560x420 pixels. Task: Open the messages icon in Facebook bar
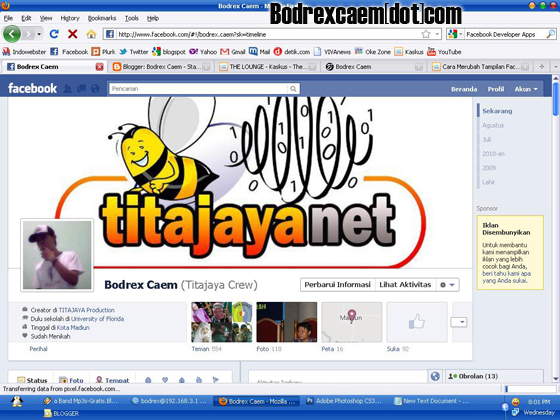(81, 89)
